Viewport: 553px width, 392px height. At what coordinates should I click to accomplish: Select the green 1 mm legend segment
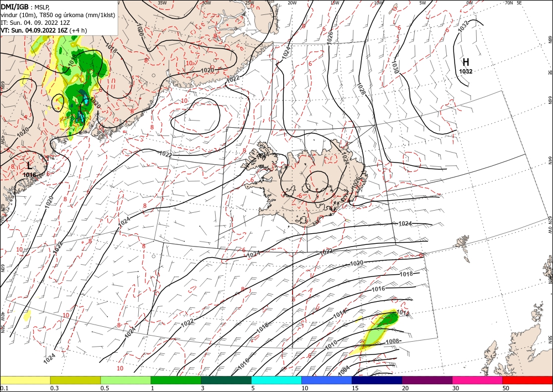coord(176,380)
